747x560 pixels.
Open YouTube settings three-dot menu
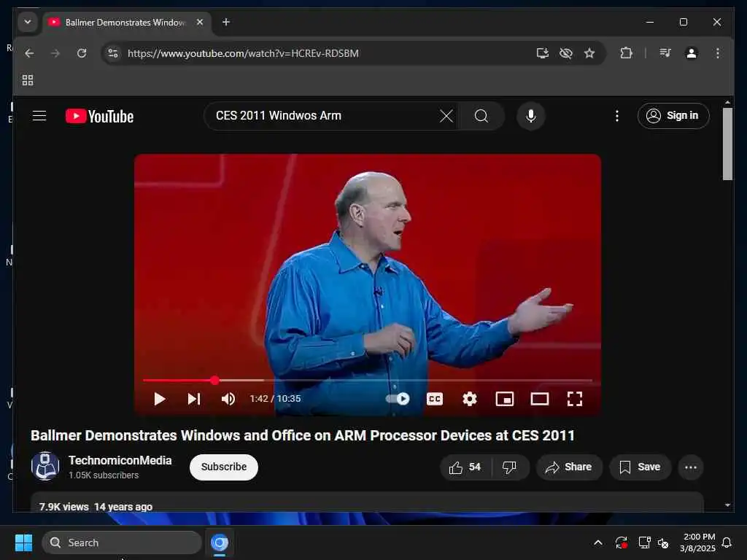(617, 116)
